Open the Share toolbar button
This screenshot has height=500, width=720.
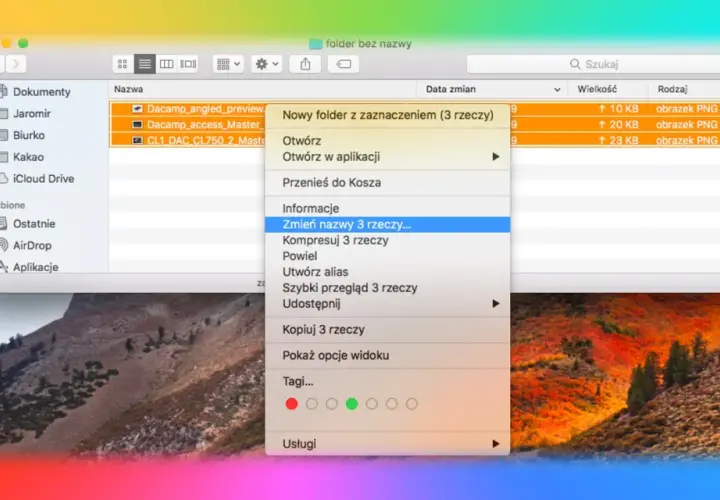[305, 64]
